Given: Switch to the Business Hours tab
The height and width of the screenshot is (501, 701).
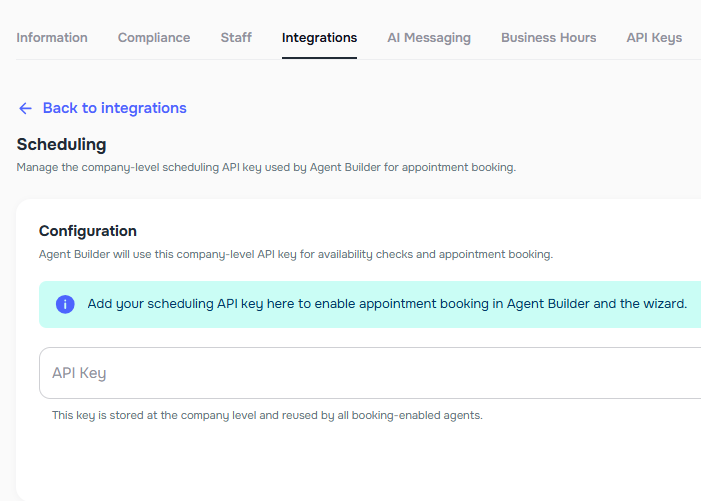Looking at the screenshot, I should click(x=548, y=38).
